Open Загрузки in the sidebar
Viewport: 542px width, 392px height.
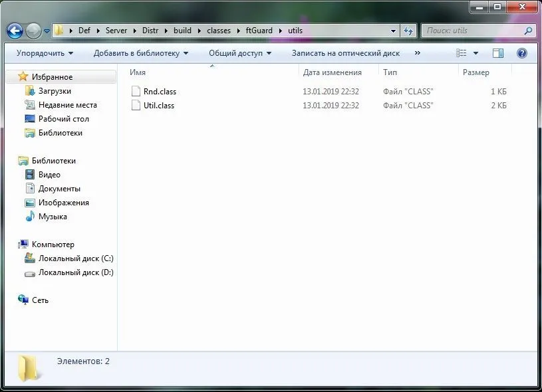tap(55, 91)
